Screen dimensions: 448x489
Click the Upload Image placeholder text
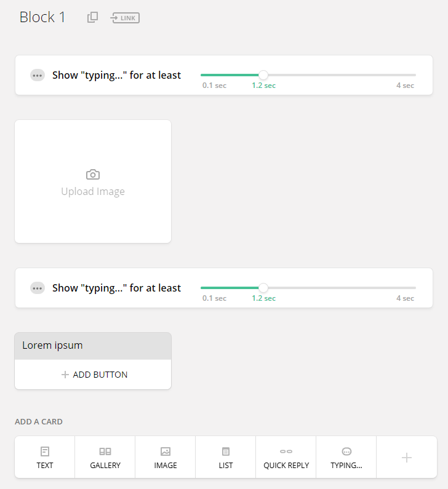pos(93,191)
